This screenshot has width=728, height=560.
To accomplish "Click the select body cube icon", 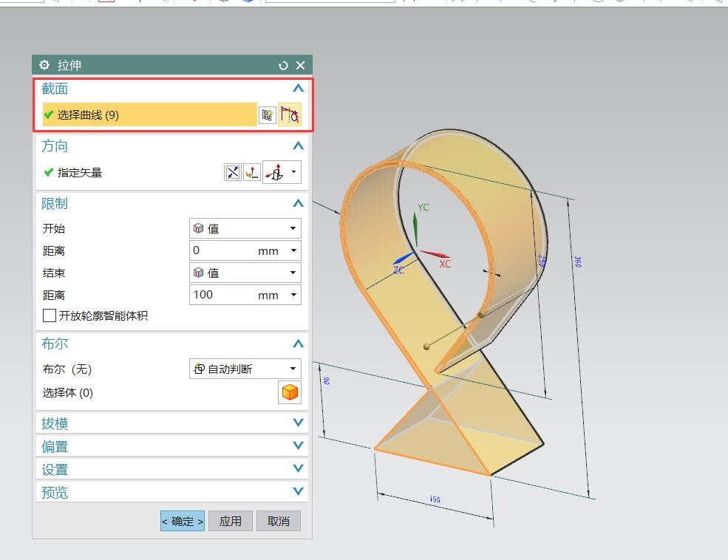I will (x=290, y=392).
